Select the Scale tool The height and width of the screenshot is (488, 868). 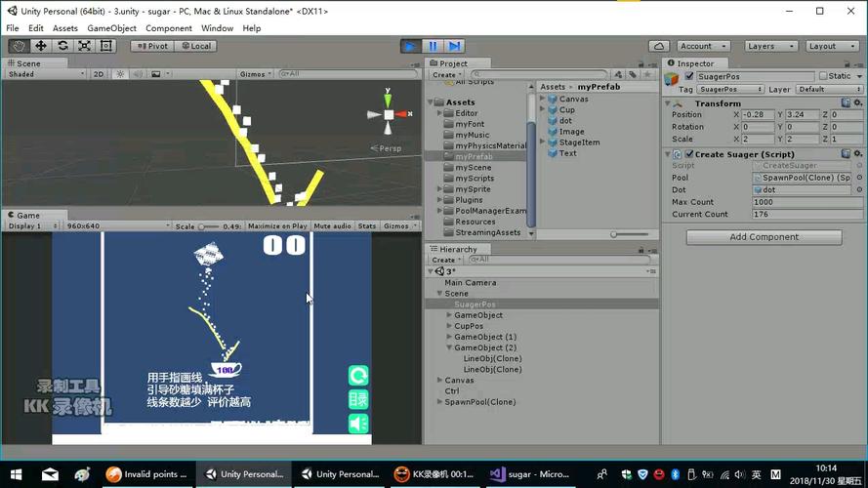pos(85,46)
